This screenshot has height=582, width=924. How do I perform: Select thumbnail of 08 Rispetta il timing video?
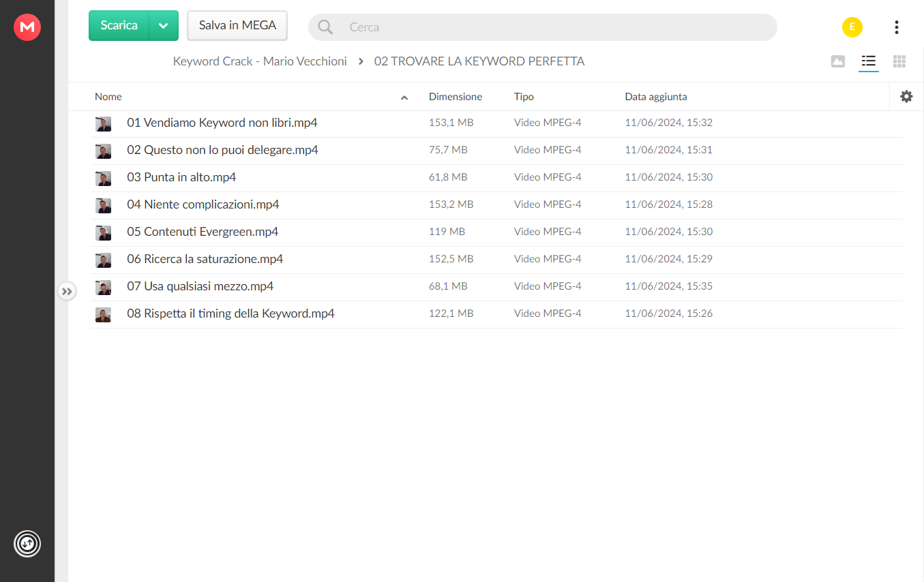click(x=103, y=314)
